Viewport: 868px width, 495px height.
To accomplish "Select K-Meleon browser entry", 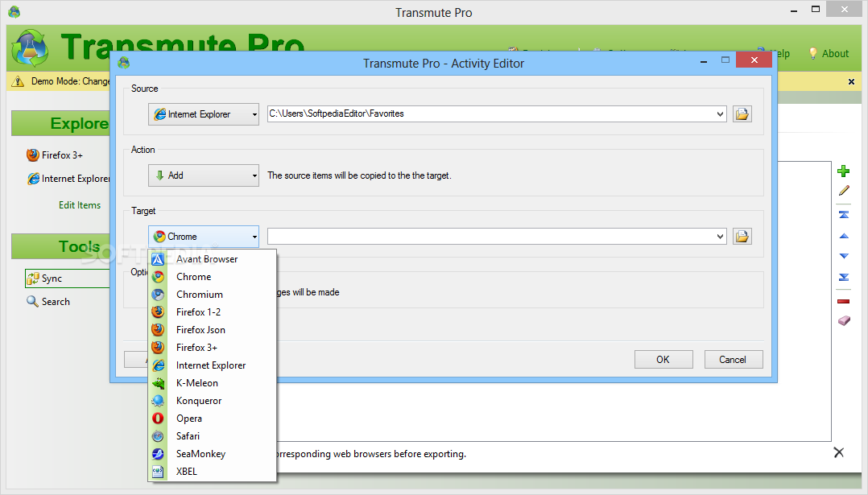I will (x=212, y=383).
